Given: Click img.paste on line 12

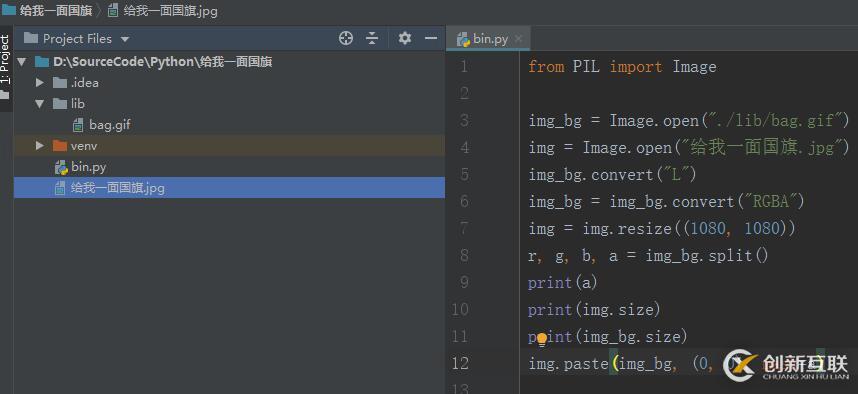Looking at the screenshot, I should 569,363.
